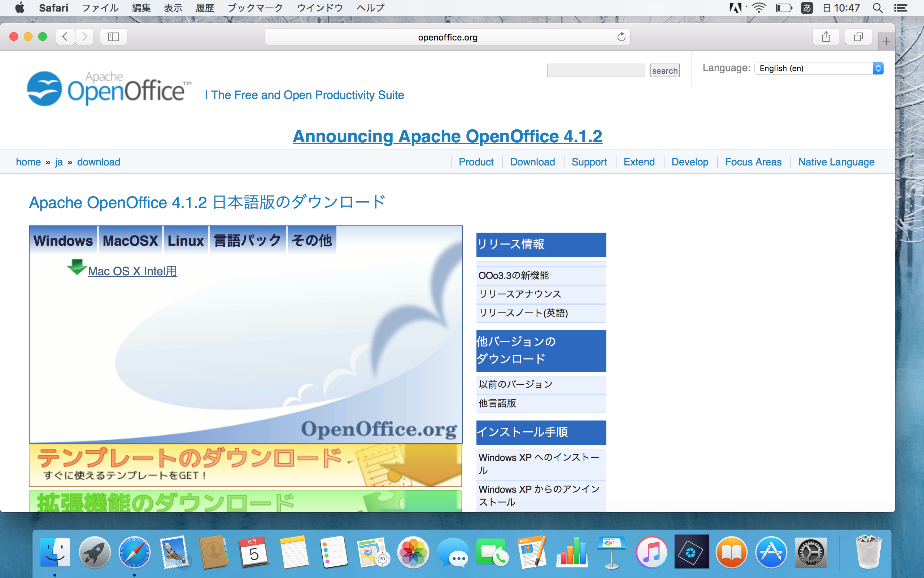Screen dimensions: 924x578
Task: Open Announcing Apache OpenOffice 4.1.2 link
Action: 448,137
